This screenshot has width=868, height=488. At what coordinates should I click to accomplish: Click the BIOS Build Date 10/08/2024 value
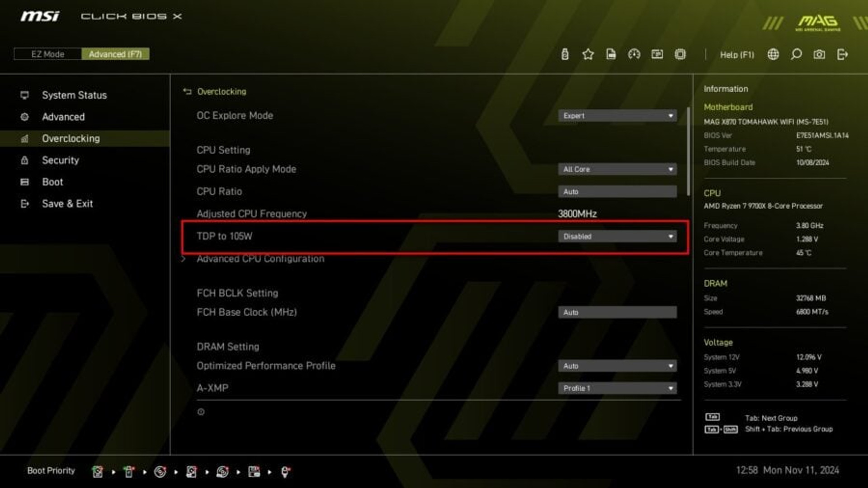[x=812, y=162]
